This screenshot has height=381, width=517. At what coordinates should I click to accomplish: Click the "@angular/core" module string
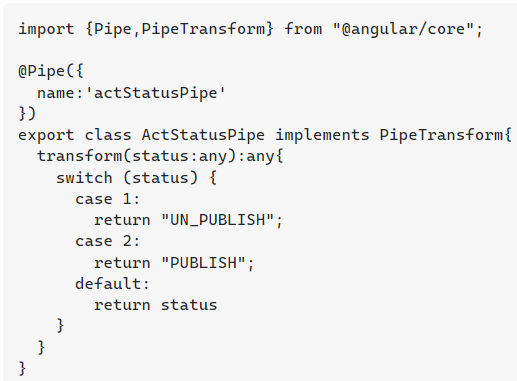(x=403, y=29)
